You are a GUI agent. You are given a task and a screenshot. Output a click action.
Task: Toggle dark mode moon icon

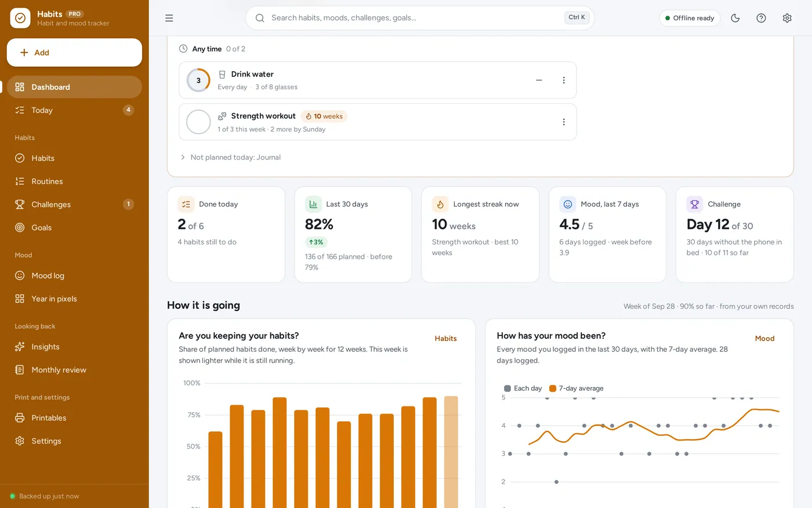click(x=735, y=18)
